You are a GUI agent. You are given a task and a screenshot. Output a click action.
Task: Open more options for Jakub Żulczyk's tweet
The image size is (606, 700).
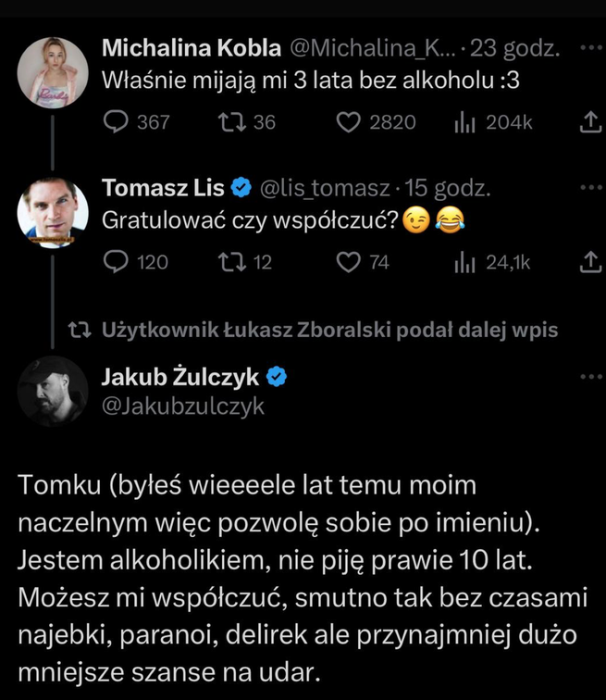coord(588,377)
